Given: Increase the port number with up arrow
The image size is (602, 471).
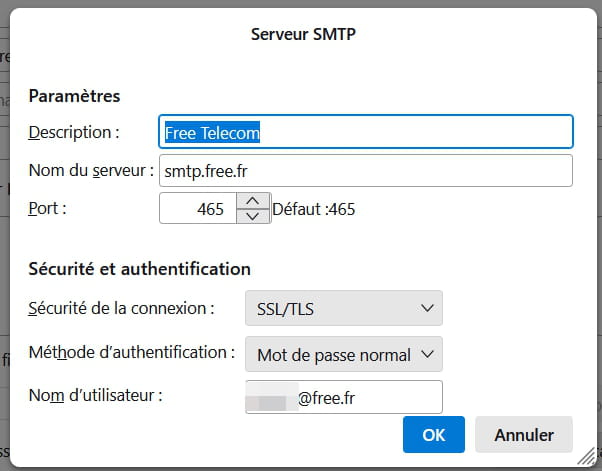Looking at the screenshot, I should point(253,201).
